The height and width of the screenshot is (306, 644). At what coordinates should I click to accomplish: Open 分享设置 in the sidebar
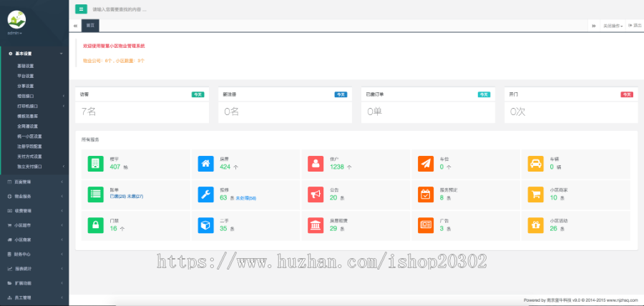26,86
